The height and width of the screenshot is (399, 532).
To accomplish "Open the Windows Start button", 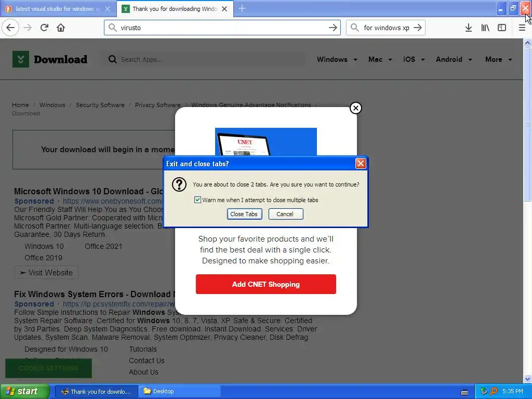I will coord(25,391).
